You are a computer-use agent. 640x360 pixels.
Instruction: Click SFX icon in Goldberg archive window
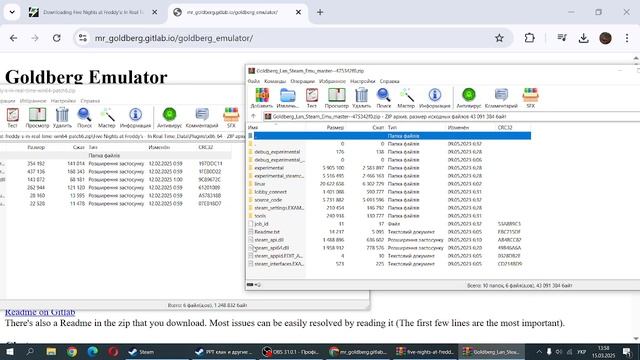531,98
